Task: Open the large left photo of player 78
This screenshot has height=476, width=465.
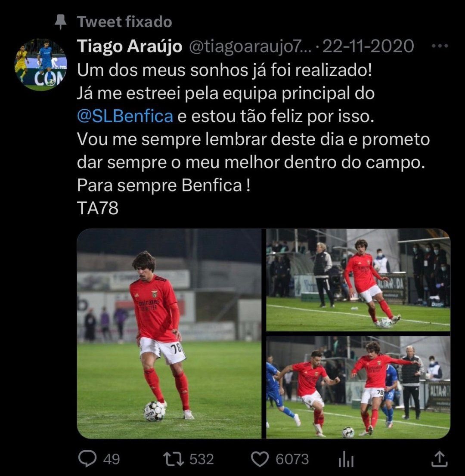Action: pos(169,334)
